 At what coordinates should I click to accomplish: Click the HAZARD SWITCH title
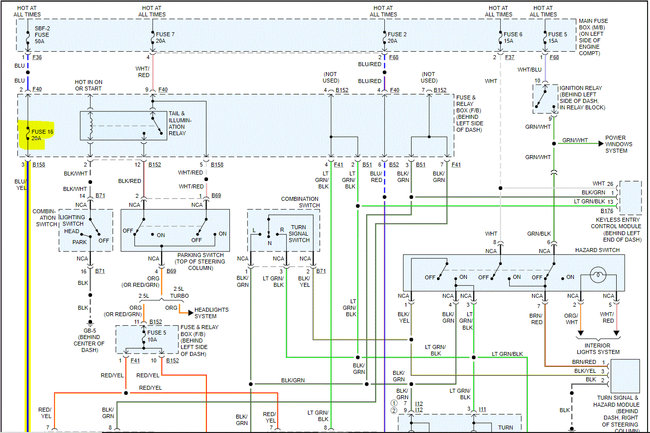[597, 250]
